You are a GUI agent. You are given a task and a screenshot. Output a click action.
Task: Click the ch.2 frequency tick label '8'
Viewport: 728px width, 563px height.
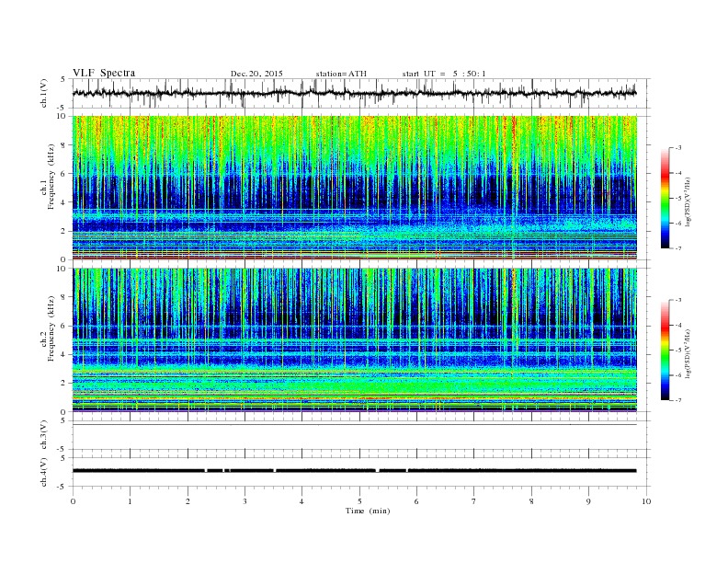click(64, 297)
